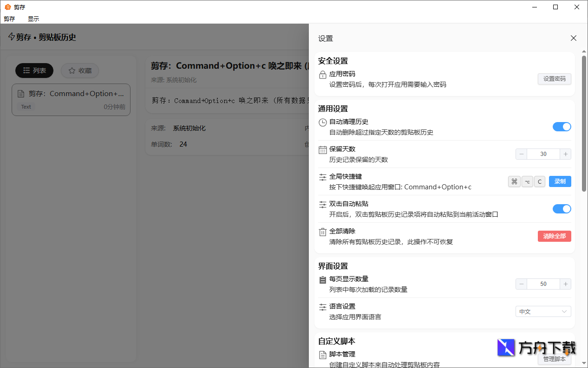This screenshot has width=588, height=368.
Task: Click the sliders icon next to 全局快捷键
Action: (x=323, y=176)
